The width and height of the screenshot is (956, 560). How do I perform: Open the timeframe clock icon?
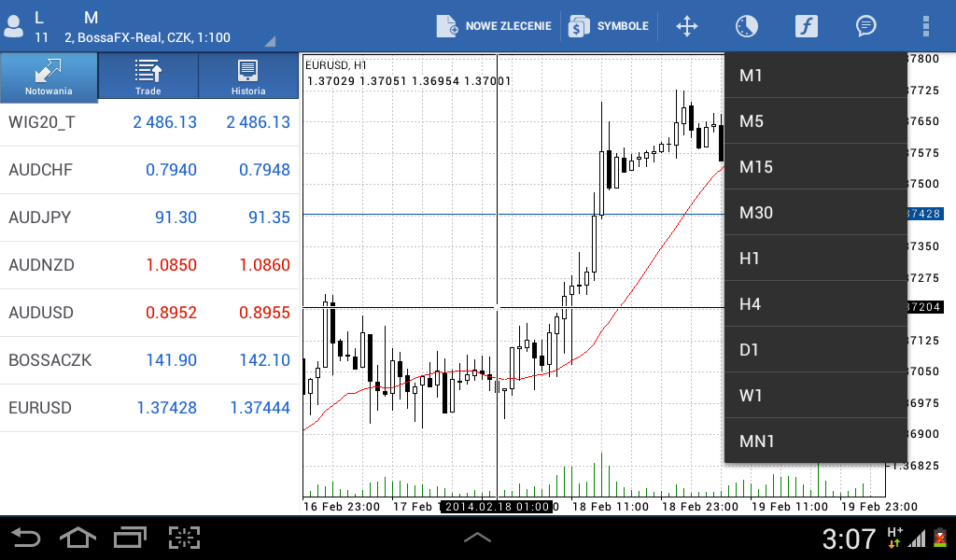[746, 26]
